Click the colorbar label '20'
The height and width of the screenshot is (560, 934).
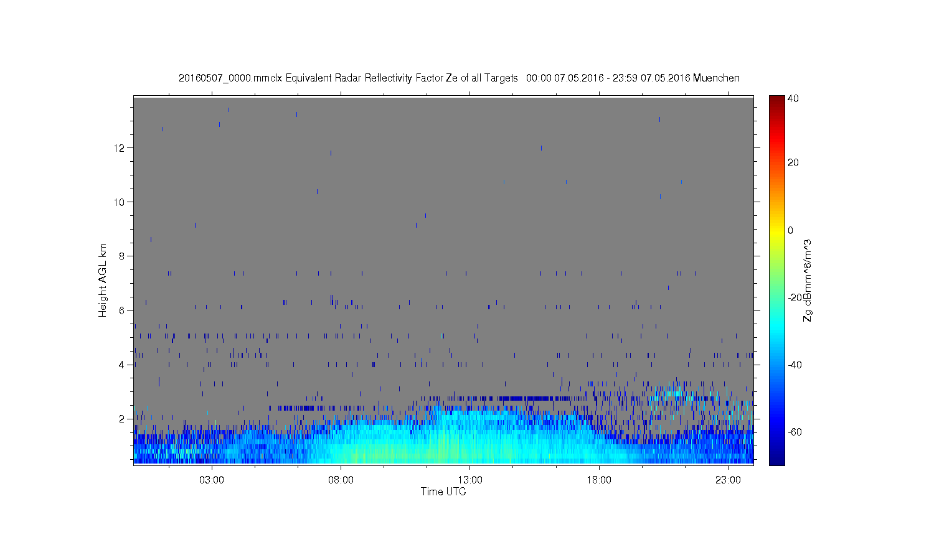pos(793,163)
